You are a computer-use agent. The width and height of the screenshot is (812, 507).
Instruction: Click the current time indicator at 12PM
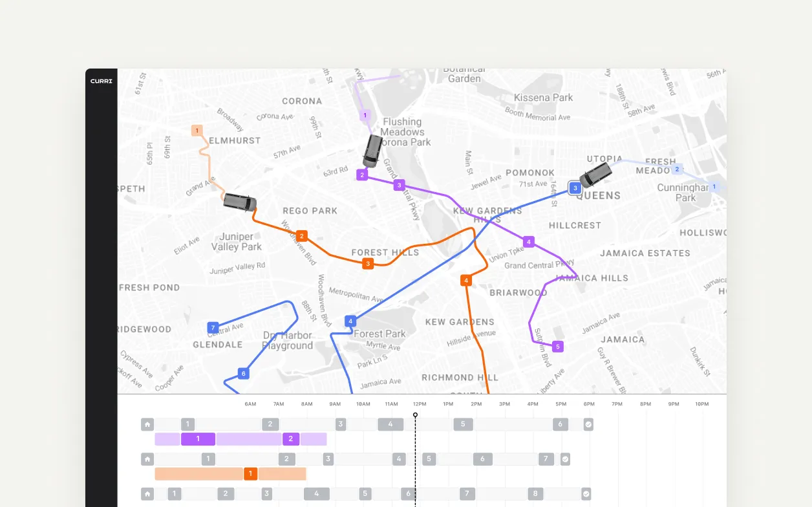tap(416, 414)
